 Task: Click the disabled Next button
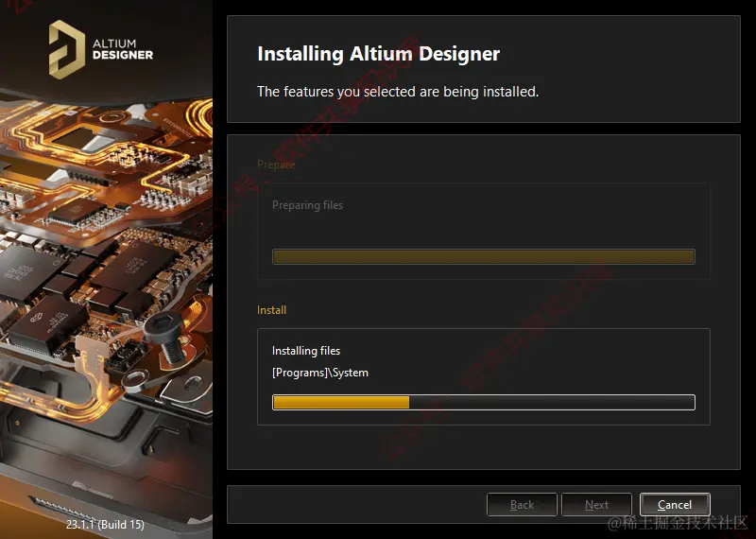pyautogui.click(x=596, y=504)
